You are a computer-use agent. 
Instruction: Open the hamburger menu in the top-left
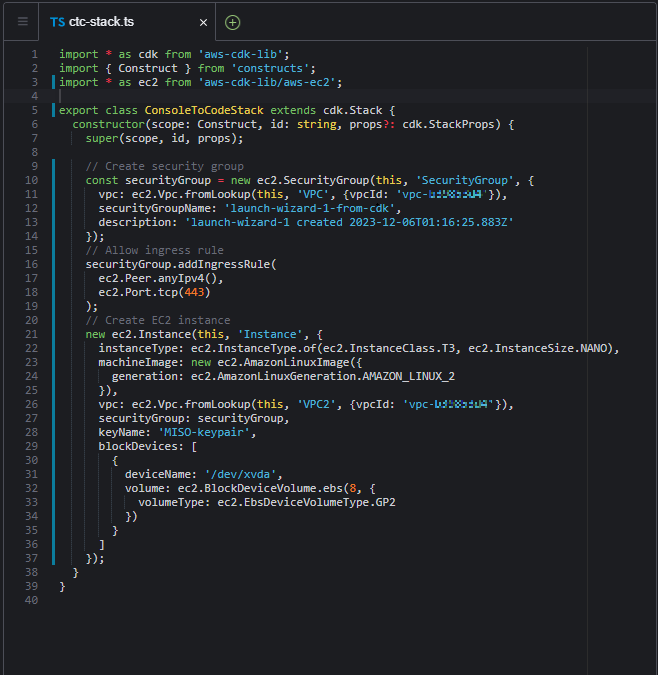[22, 22]
